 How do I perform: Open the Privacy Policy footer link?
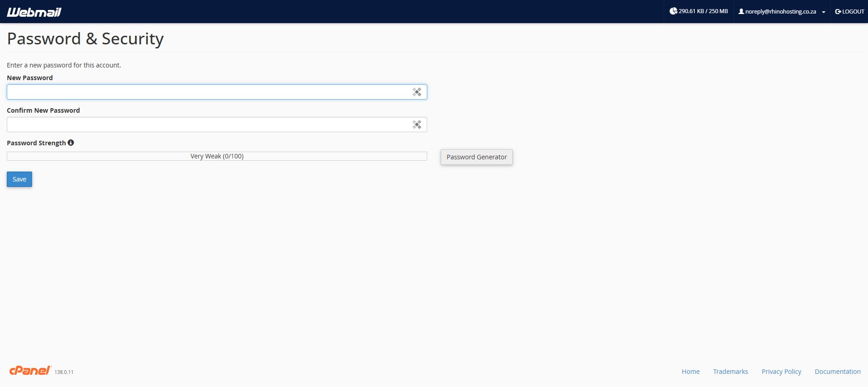point(781,372)
